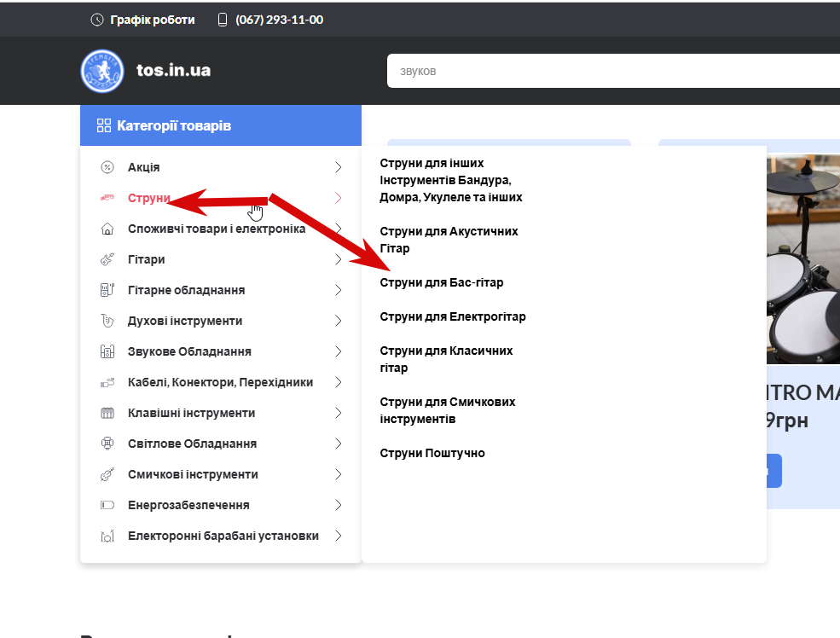
Task: Expand the Гітарне обладнання chevron
Action: point(338,290)
